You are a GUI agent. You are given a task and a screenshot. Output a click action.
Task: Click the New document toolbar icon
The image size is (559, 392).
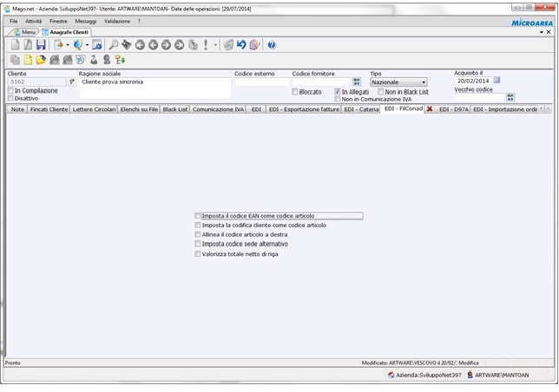click(x=15, y=45)
